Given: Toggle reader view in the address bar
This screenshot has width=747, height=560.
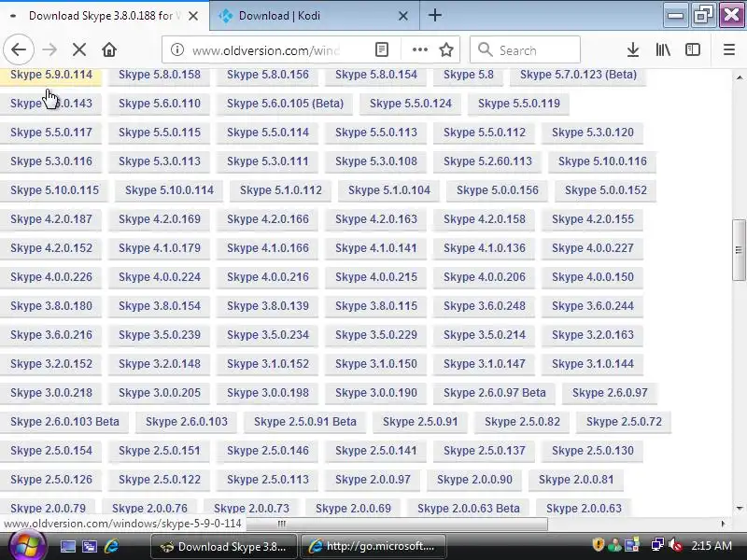Looking at the screenshot, I should point(382,49).
